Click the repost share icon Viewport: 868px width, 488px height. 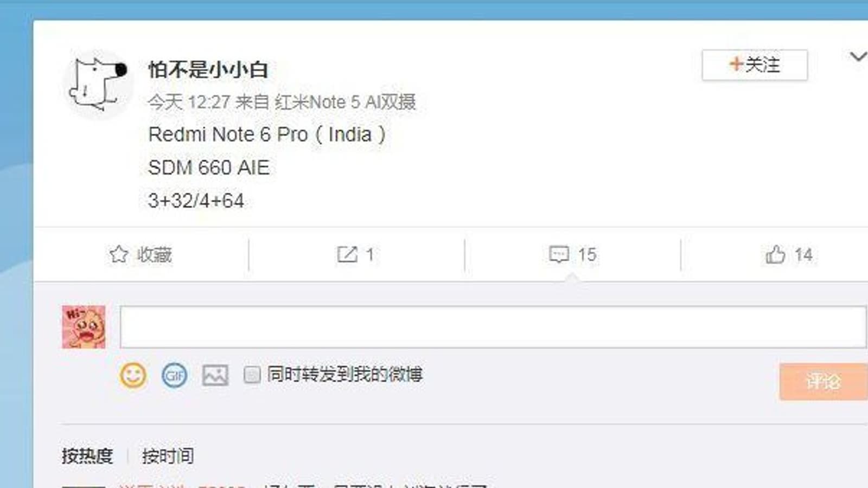pos(347,254)
